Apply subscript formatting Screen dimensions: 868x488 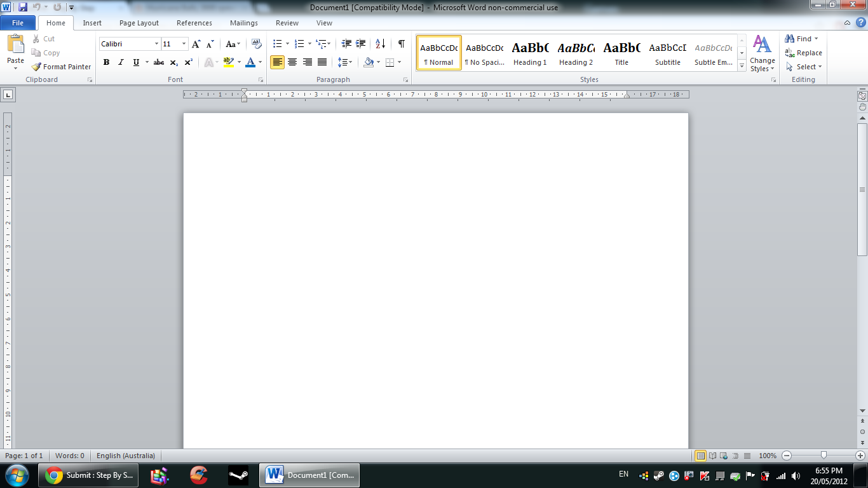click(173, 63)
